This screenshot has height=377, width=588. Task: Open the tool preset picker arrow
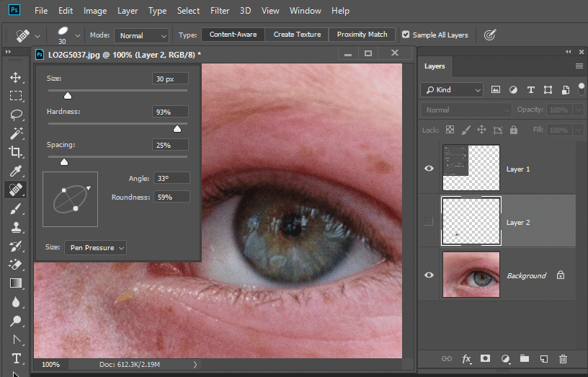37,36
